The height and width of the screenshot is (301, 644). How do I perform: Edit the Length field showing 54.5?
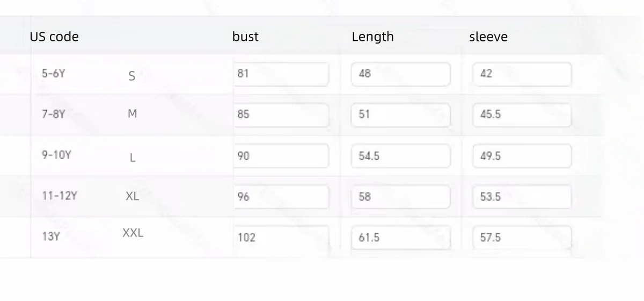point(400,156)
